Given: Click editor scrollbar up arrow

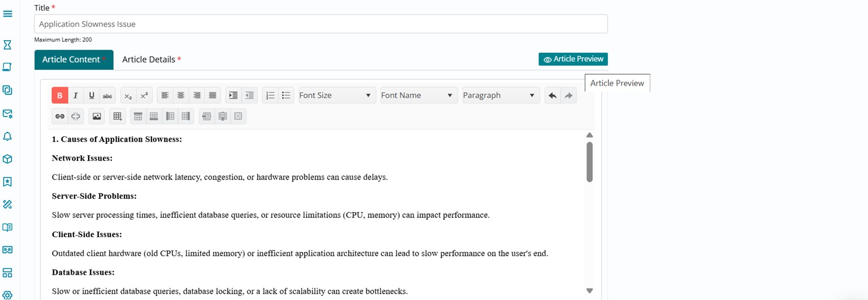Looking at the screenshot, I should tap(589, 135).
